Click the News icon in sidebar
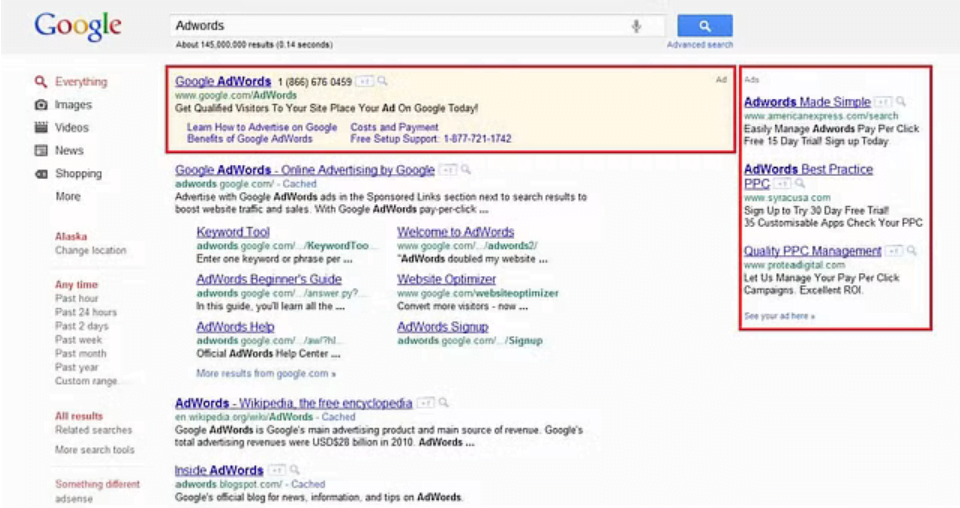This screenshot has width=960, height=508. pos(41,151)
